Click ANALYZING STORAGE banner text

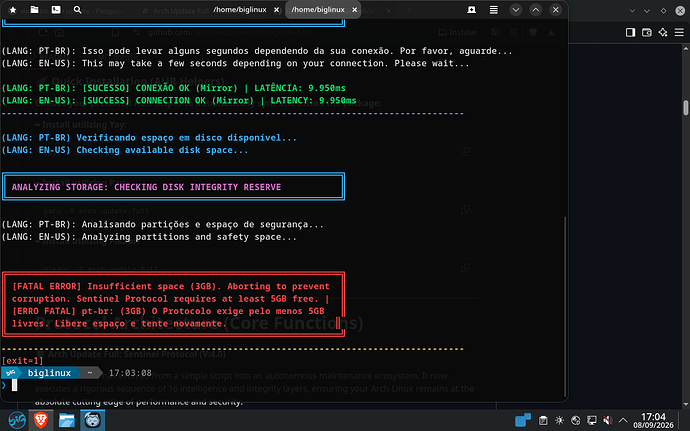coord(146,187)
